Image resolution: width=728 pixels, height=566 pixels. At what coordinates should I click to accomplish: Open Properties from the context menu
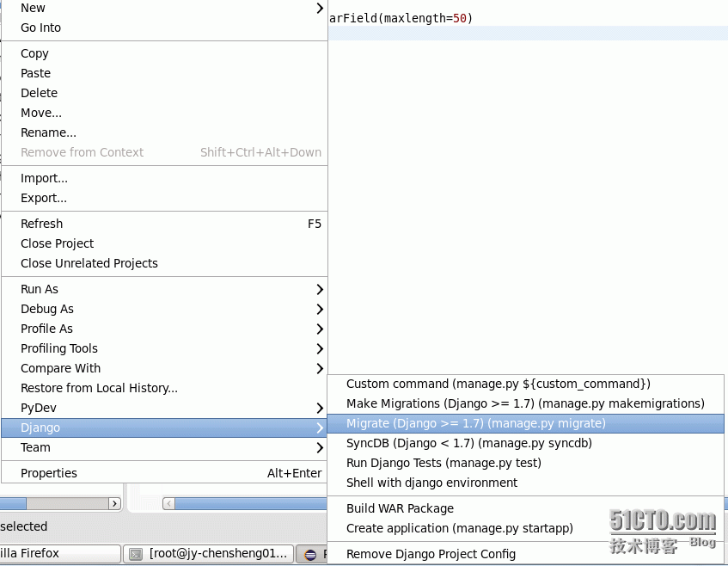click(164, 473)
